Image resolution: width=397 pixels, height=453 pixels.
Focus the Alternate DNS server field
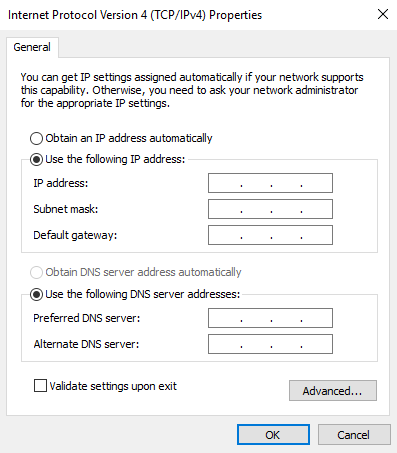(270, 344)
